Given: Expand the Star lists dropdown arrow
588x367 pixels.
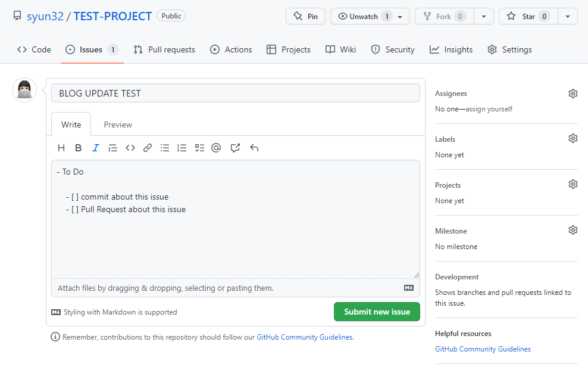Looking at the screenshot, I should 568,16.
